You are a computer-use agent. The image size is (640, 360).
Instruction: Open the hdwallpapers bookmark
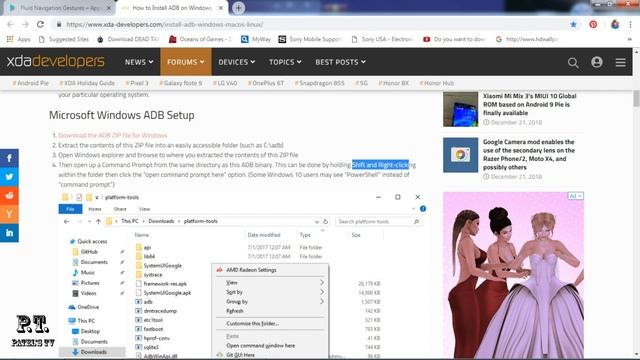pos(527,39)
